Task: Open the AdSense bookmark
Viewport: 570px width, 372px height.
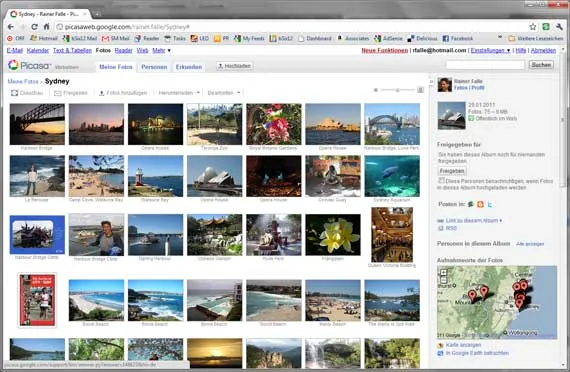Action: pos(388,38)
